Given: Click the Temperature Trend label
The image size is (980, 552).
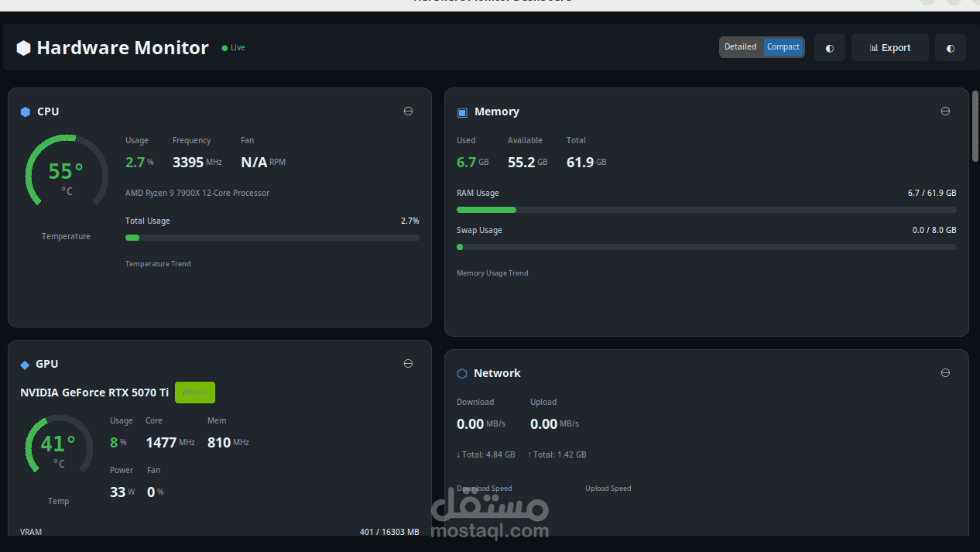Looking at the screenshot, I should [x=158, y=264].
